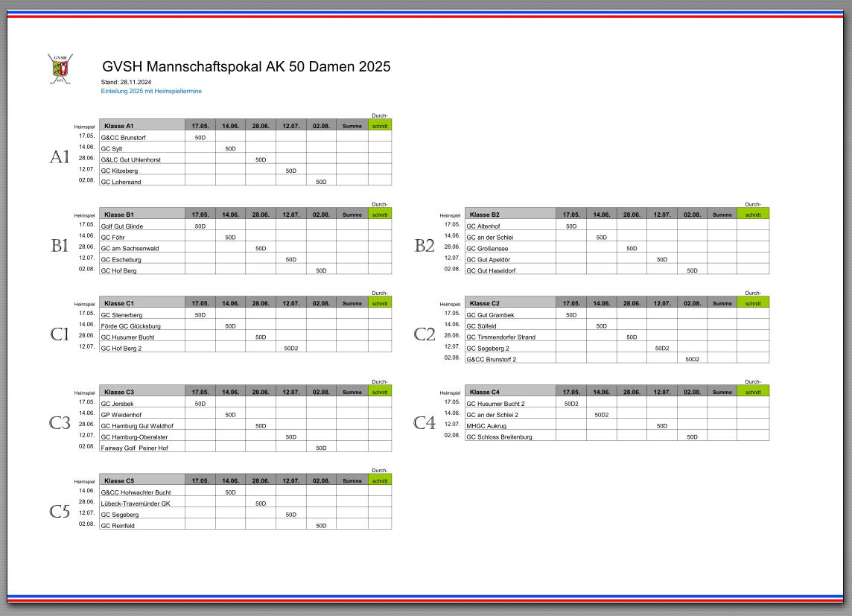
Task: Select the 'GC Sülfeld' cell
Action: [x=511, y=326]
